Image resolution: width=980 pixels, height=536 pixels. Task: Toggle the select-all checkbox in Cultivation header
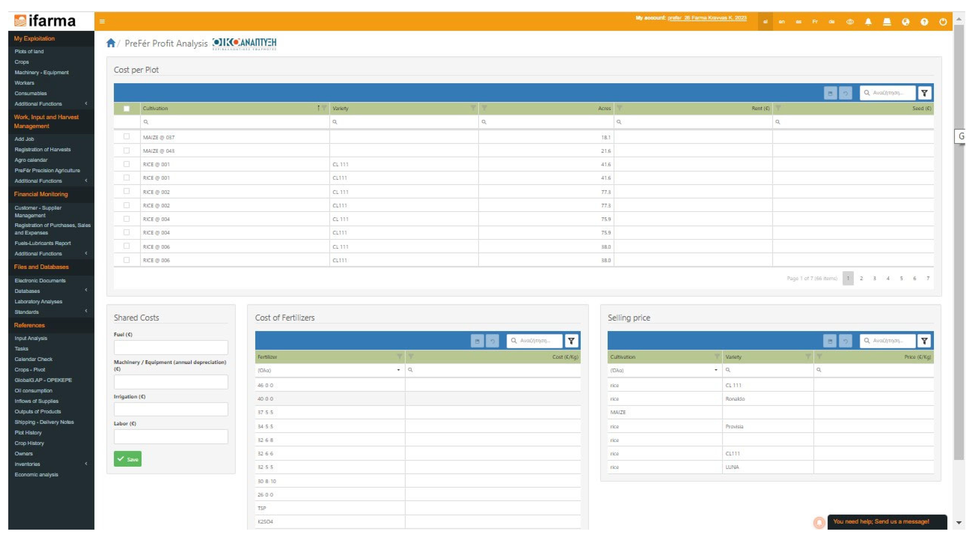tap(127, 109)
